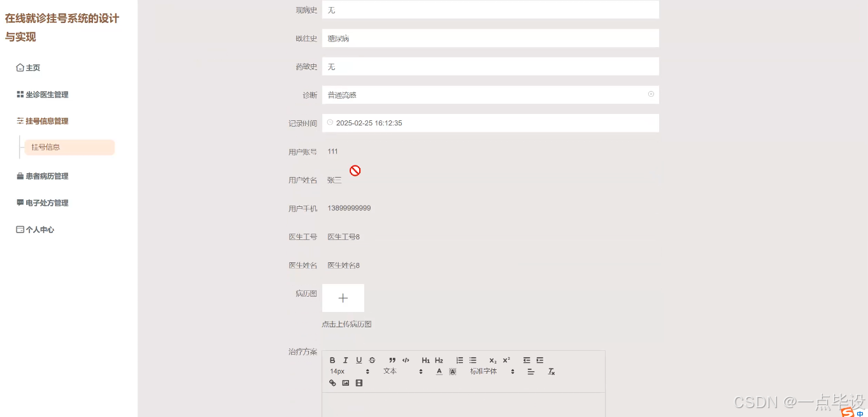868x417 pixels.
Task: Click doctor name value 医生姓名8
Action: click(x=343, y=265)
